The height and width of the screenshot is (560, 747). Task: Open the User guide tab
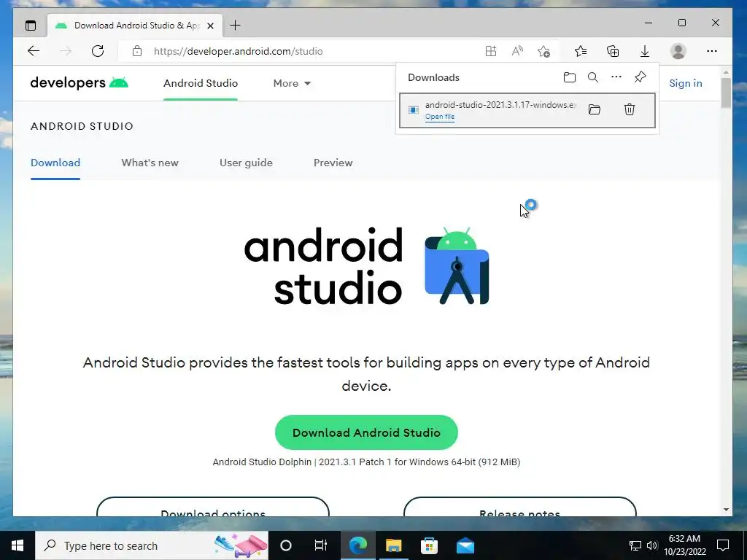point(246,163)
